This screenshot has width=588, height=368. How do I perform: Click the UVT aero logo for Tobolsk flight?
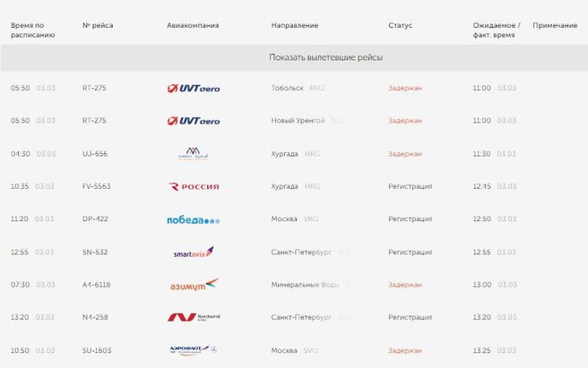194,88
